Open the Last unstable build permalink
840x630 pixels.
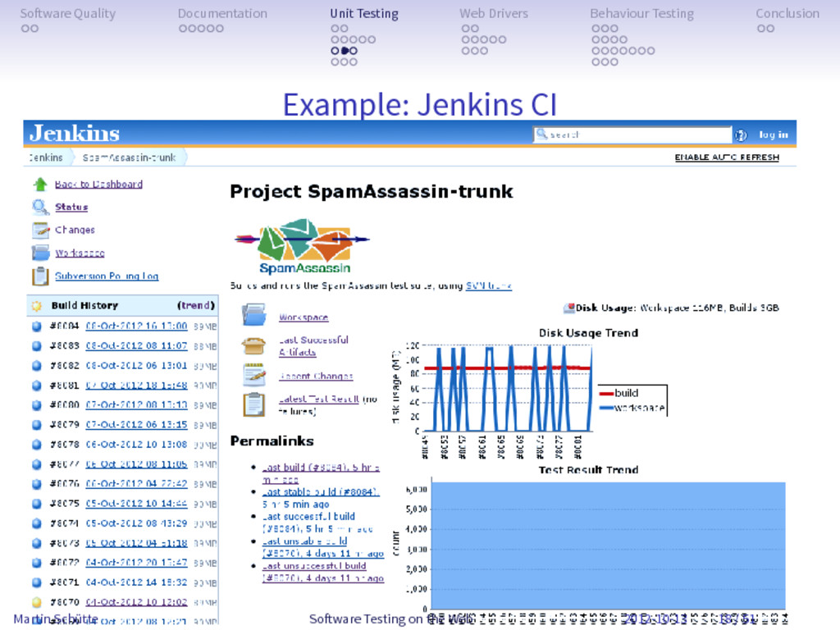point(322,547)
